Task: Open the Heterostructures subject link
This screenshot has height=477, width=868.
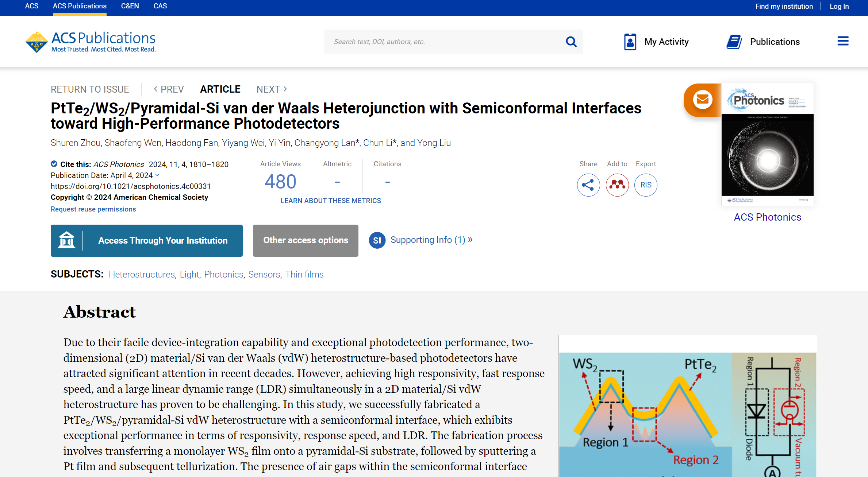Action: coord(142,275)
